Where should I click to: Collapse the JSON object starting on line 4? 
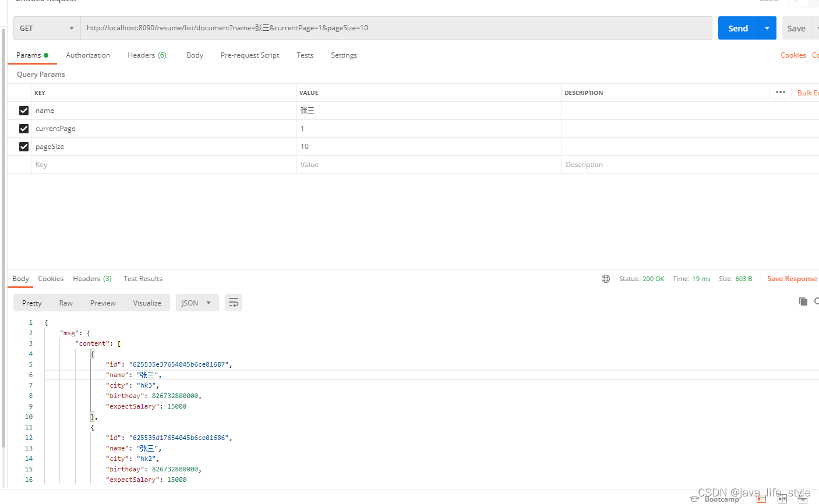92,354
